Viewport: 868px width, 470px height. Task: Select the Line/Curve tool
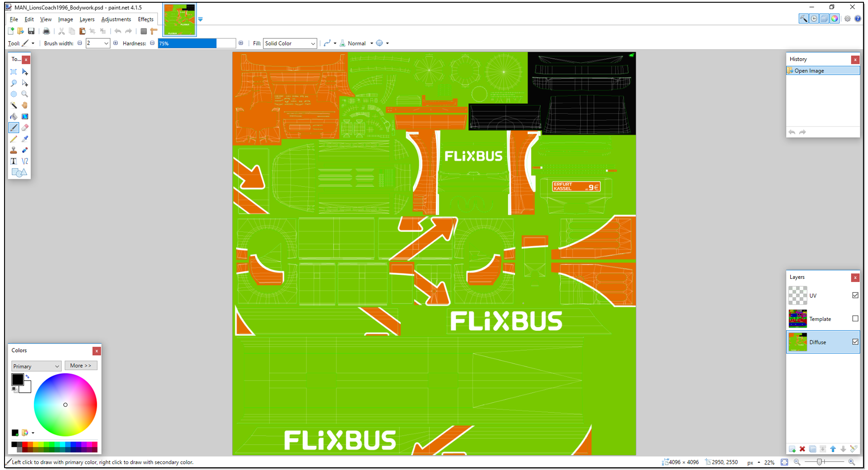tap(25, 161)
